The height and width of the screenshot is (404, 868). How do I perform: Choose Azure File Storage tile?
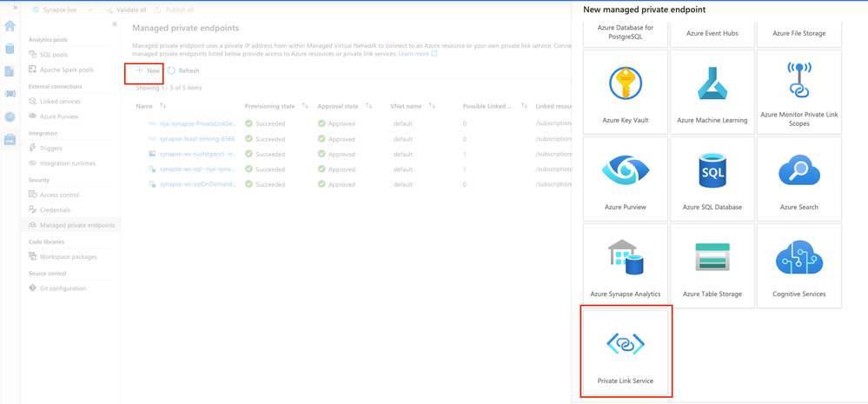click(x=798, y=34)
